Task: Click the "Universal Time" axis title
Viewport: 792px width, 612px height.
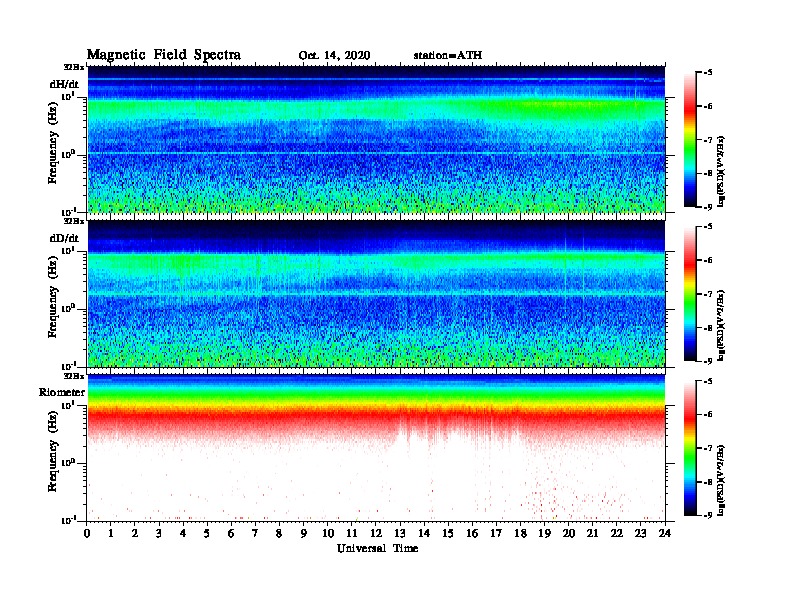Action: click(x=378, y=548)
